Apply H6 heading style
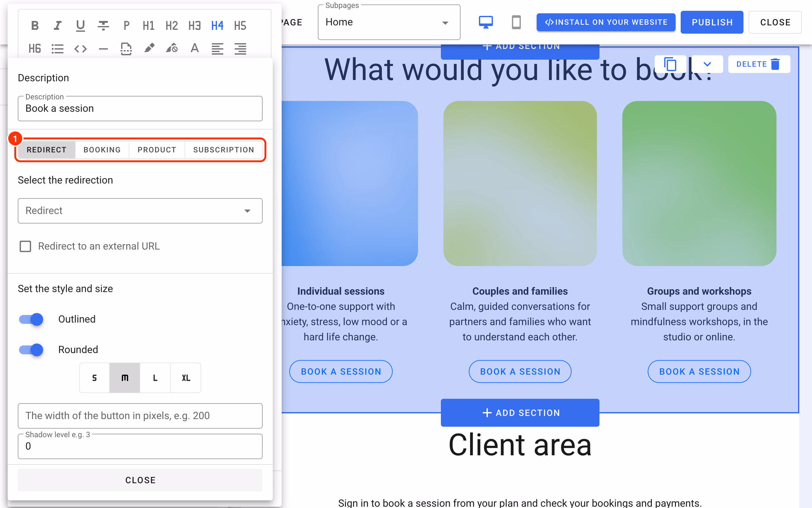 35,49
